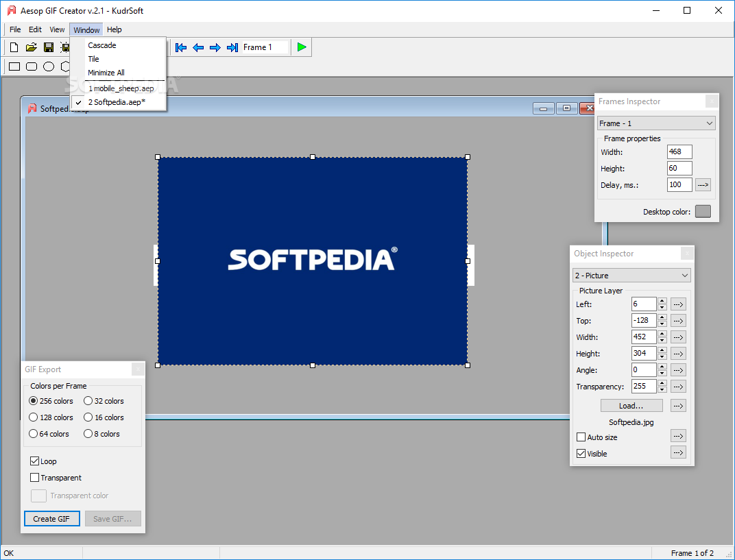Screen dimensions: 735x560
Task: Edit Frame Width field showing 468
Action: coord(679,152)
